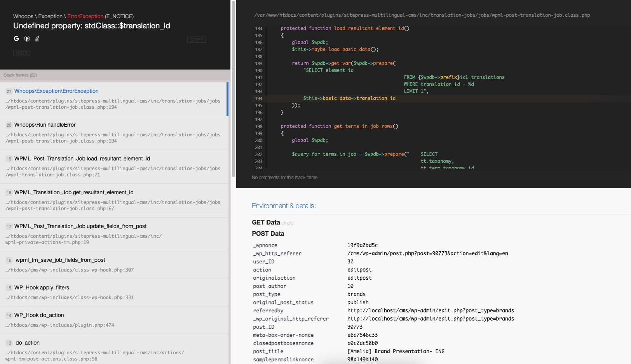This screenshot has width=631, height=364.
Task: Click the 'action' key label in POST Data
Action: [x=262, y=270]
